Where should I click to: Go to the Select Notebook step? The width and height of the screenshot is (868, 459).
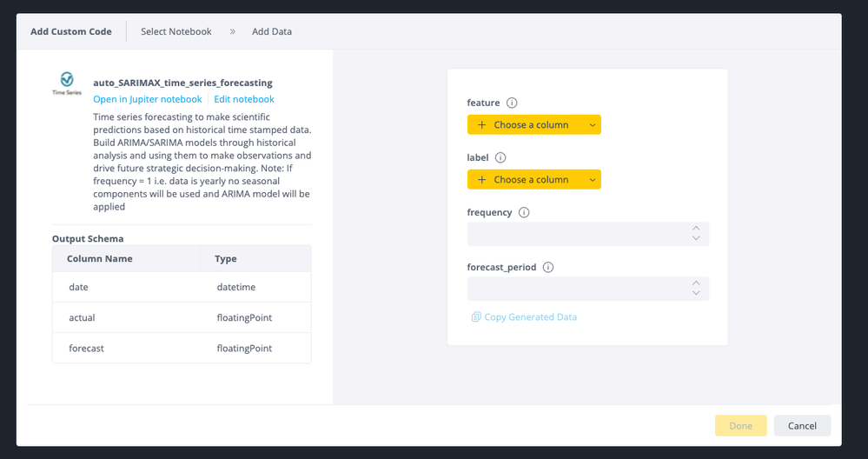176,31
